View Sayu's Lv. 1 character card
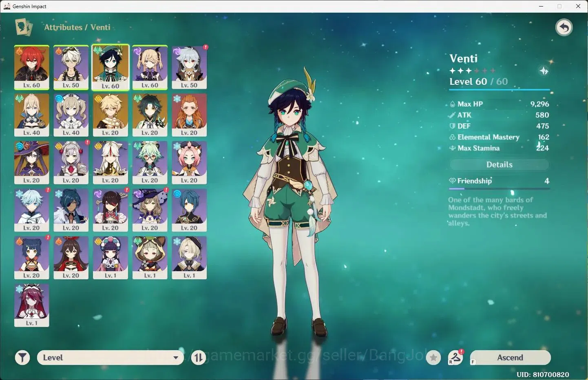This screenshot has width=588, height=380. point(150,258)
